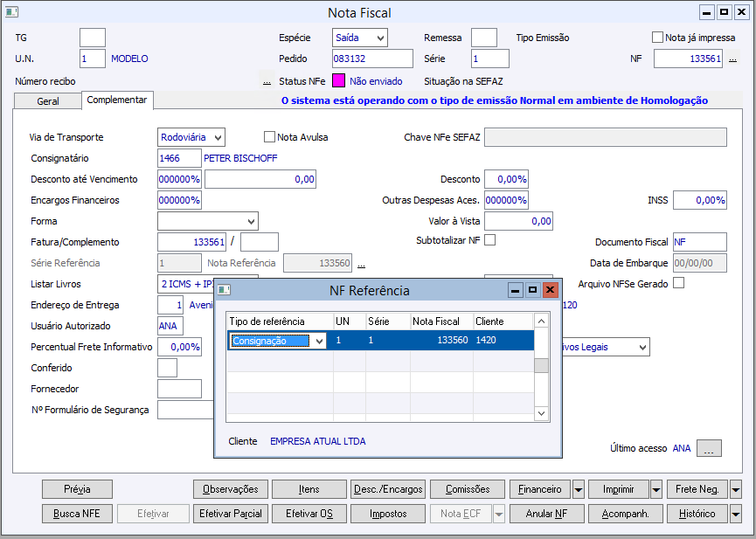Click the Pedido input field
The width and height of the screenshot is (756, 539).
(x=371, y=59)
